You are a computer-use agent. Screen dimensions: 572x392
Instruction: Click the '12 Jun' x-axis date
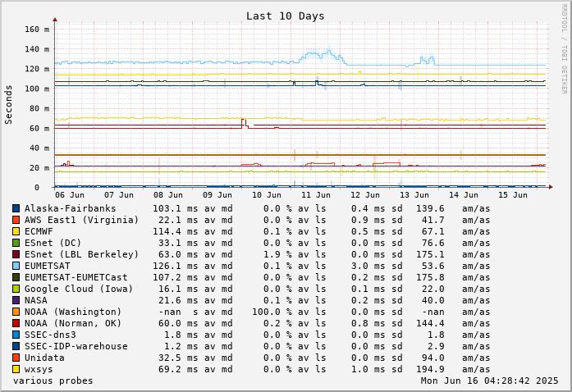click(365, 195)
